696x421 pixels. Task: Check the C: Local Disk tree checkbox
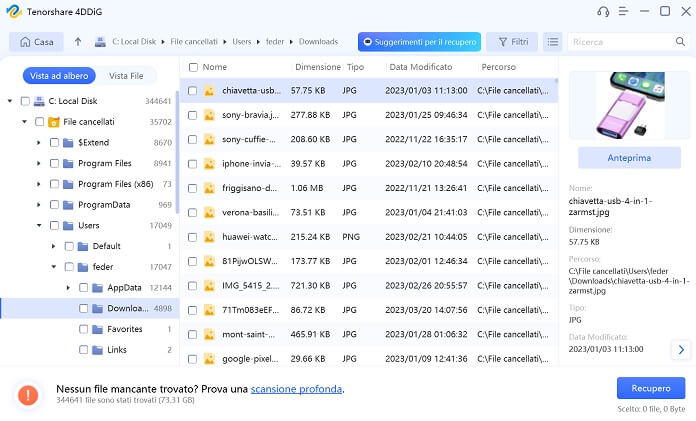pos(25,101)
